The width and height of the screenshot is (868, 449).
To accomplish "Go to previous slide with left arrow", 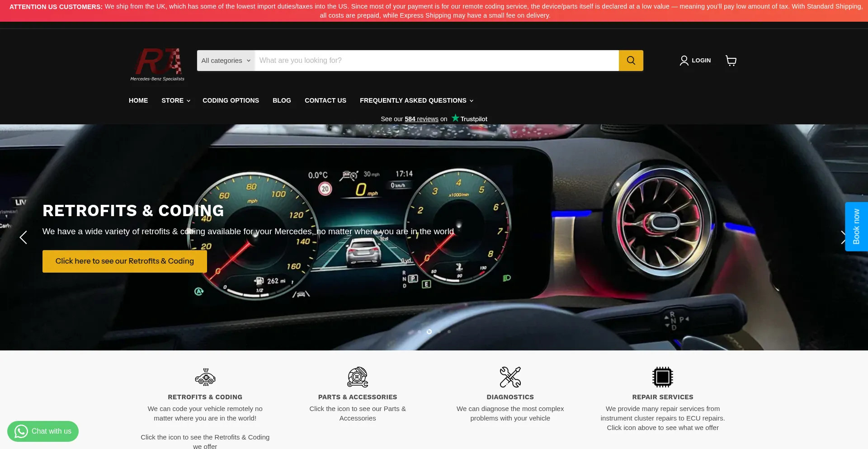I will pyautogui.click(x=24, y=237).
